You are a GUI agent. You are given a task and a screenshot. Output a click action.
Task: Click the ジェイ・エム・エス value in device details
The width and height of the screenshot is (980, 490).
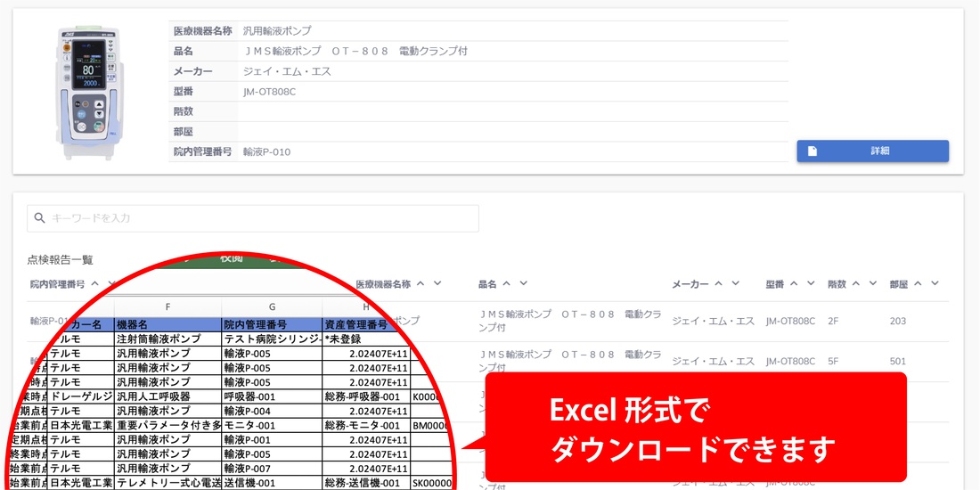pyautogui.click(x=287, y=71)
